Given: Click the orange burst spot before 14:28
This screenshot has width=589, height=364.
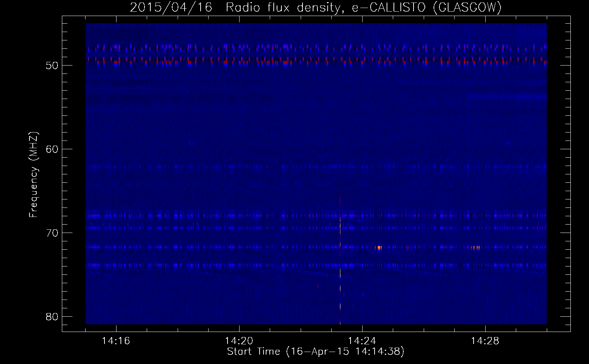Looking at the screenshot, I should coord(475,248).
